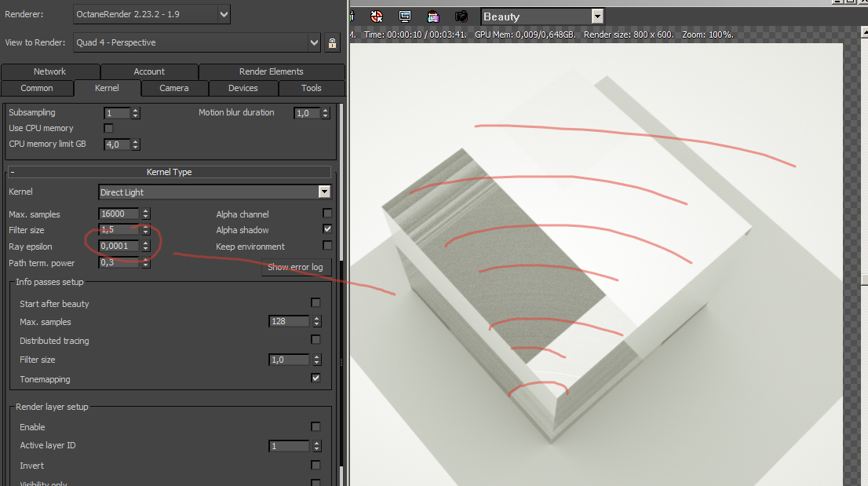Click the Subsampling value field
868x486 pixels.
(x=117, y=113)
